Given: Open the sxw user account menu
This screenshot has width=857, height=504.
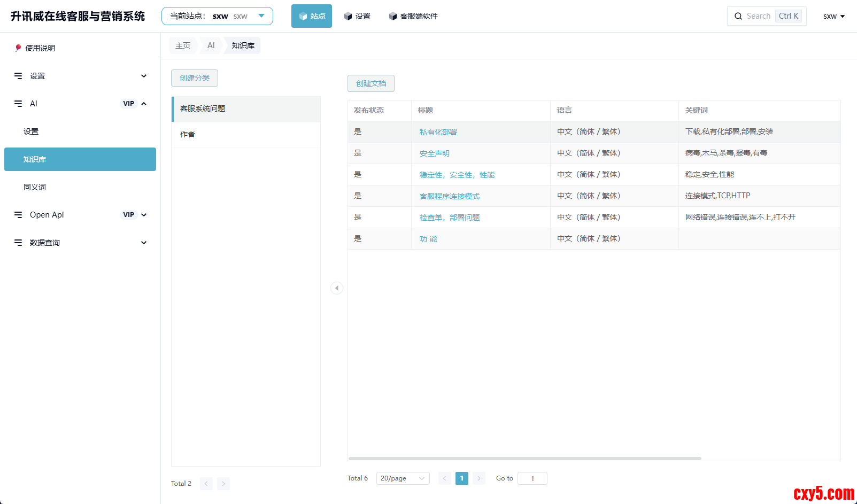Looking at the screenshot, I should click(833, 16).
